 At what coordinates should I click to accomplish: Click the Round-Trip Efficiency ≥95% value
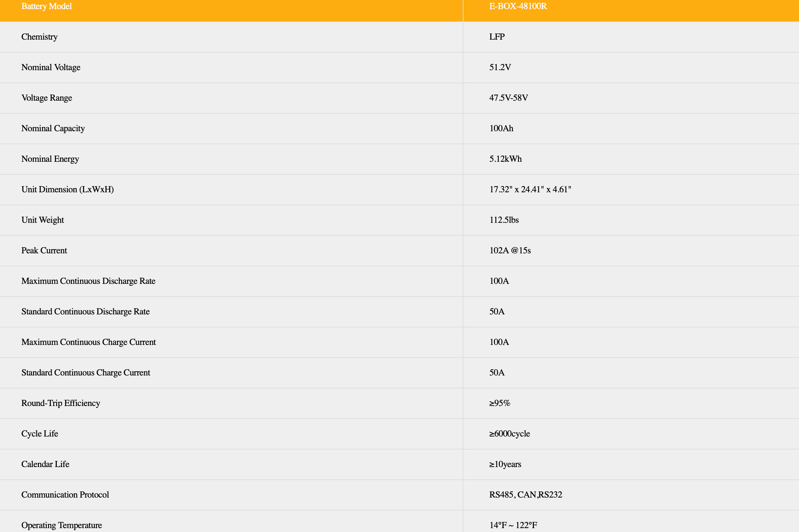click(500, 403)
